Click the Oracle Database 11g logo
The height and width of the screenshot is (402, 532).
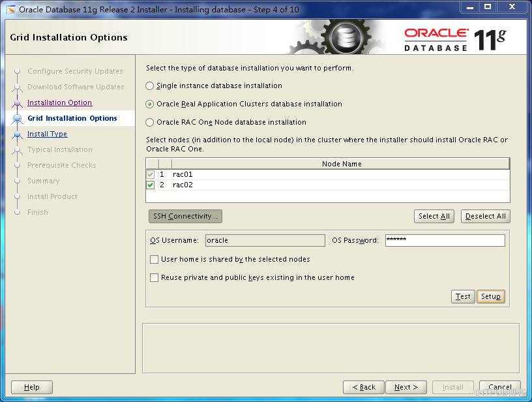[x=455, y=39]
